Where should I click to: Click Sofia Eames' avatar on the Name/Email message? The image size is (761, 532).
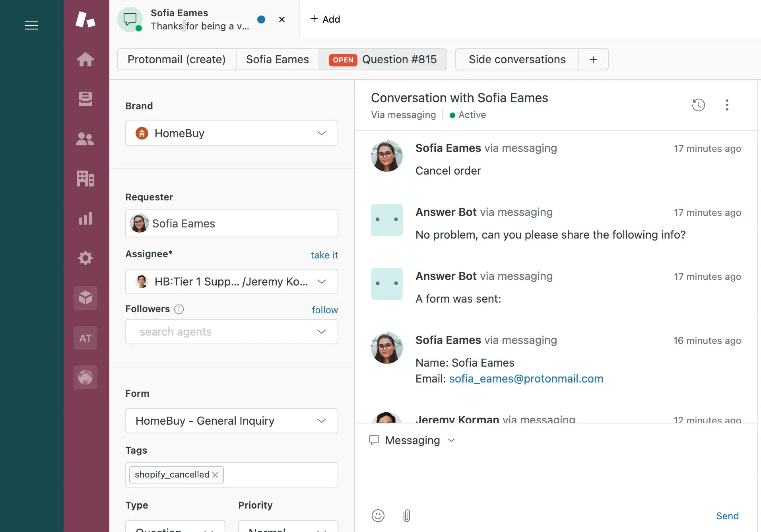click(387, 348)
